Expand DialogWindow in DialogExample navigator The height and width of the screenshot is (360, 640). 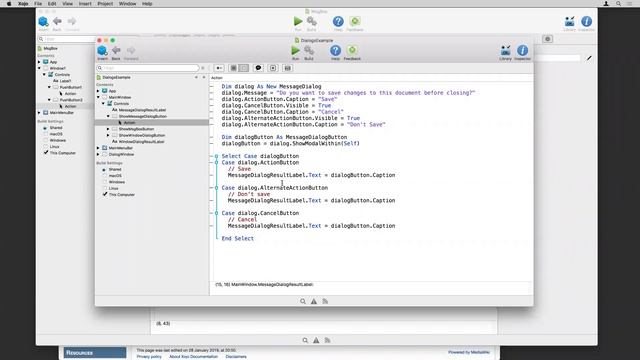point(98,154)
